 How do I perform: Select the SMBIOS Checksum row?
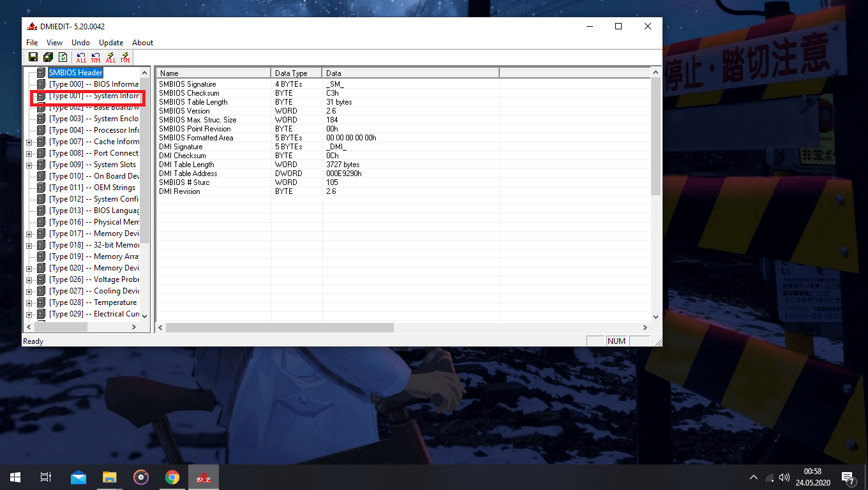[x=403, y=93]
